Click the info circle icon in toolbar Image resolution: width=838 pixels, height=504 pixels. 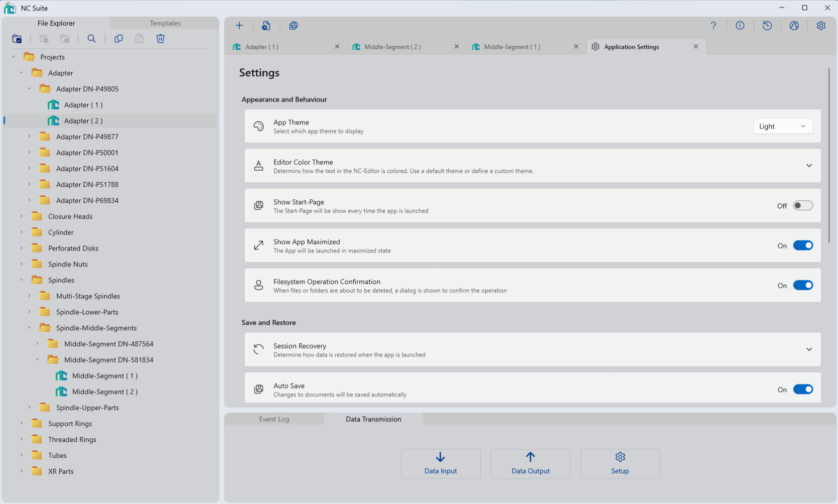740,25
